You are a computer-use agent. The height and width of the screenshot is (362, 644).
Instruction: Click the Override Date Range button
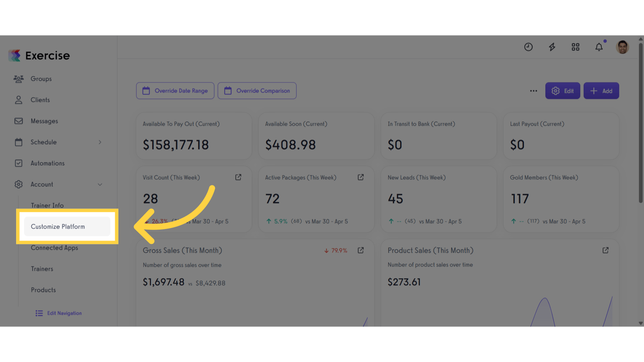click(x=175, y=90)
